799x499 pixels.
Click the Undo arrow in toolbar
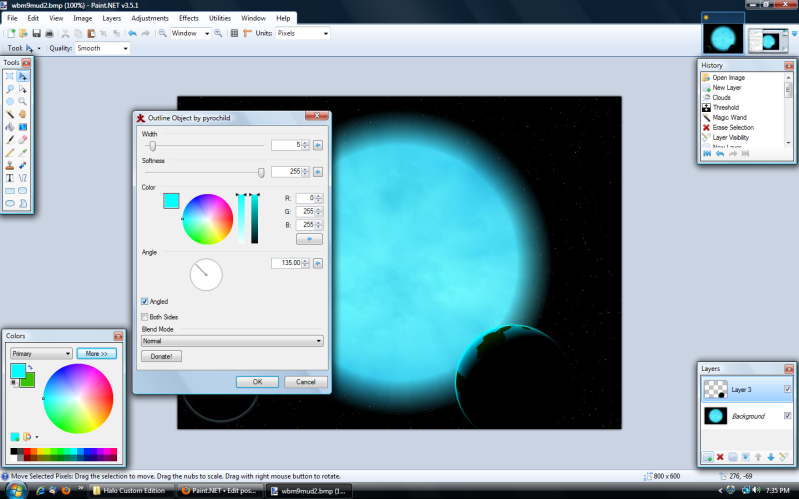pos(132,33)
